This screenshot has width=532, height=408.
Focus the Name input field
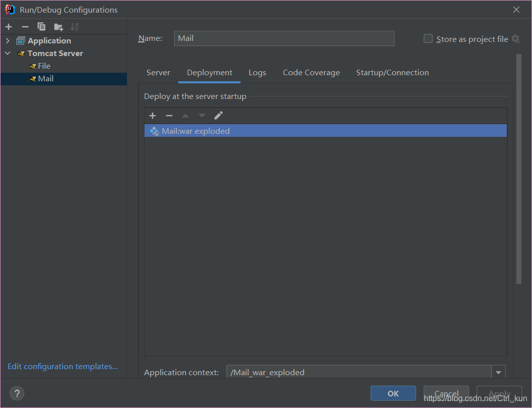[284, 38]
